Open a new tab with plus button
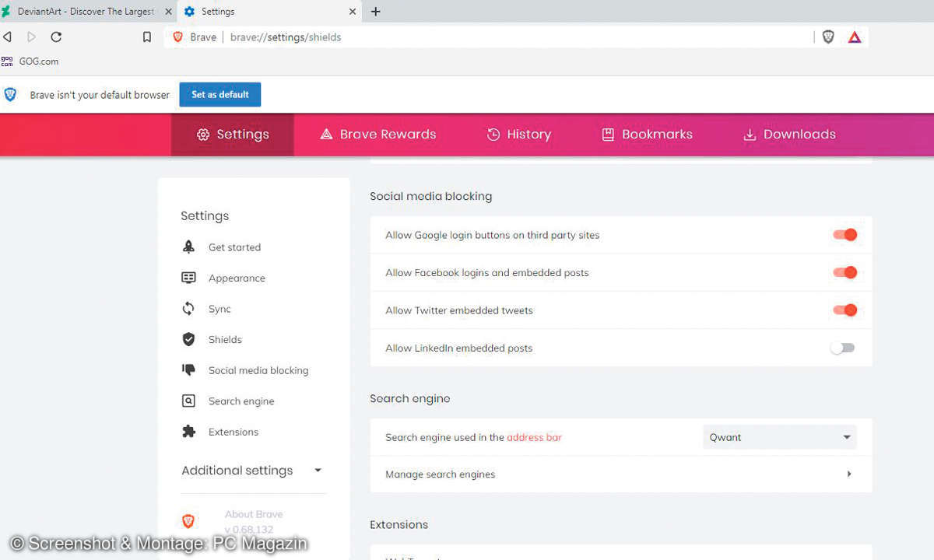 pos(376,12)
